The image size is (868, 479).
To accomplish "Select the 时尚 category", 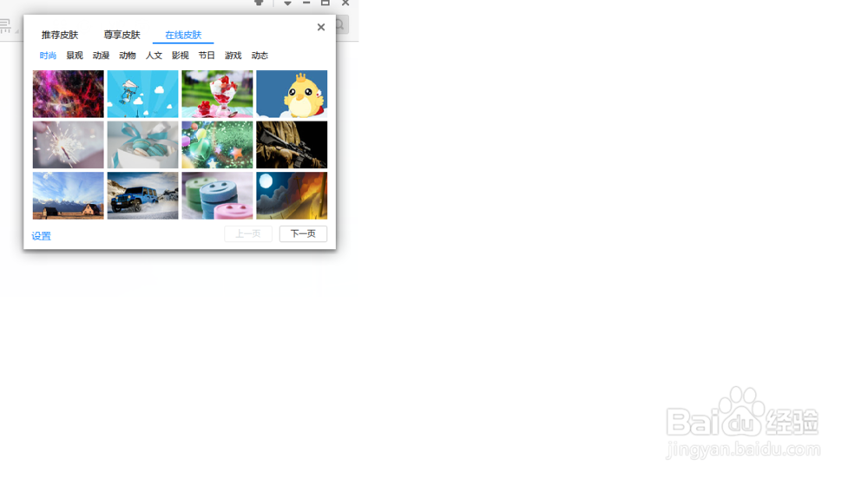I will pyautogui.click(x=48, y=56).
